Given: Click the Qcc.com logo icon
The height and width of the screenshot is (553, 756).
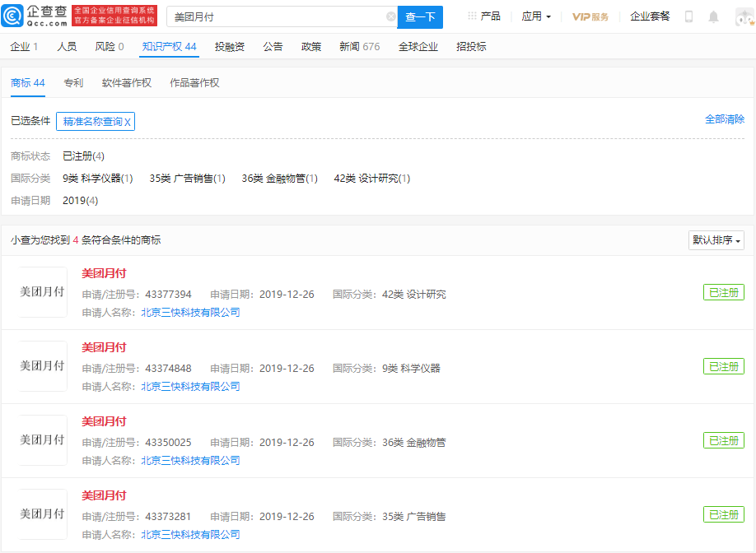Looking at the screenshot, I should pos(12,16).
